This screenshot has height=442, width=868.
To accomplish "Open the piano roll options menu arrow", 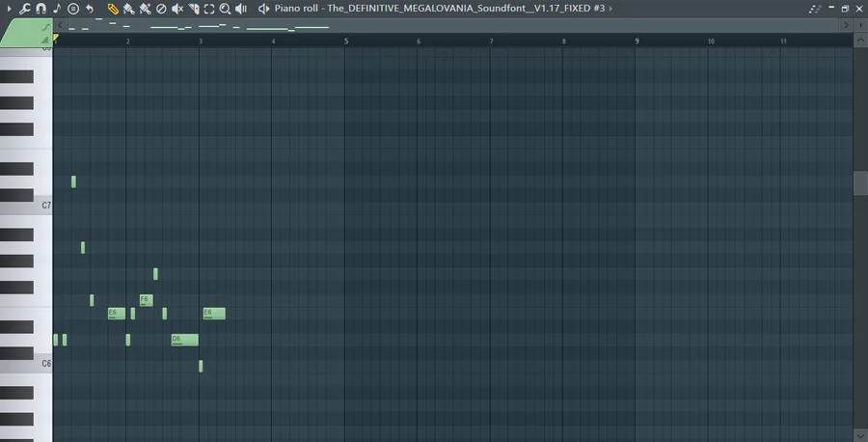I will click(9, 9).
